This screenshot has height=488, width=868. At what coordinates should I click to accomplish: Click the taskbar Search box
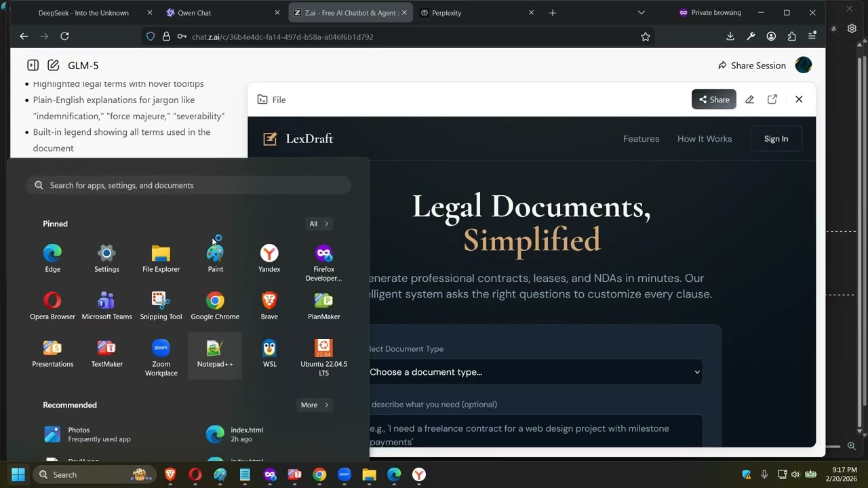click(94, 474)
